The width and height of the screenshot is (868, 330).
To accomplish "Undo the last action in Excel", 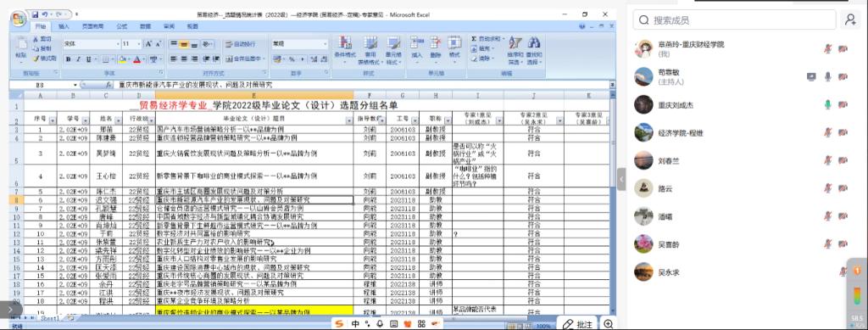I will point(46,14).
